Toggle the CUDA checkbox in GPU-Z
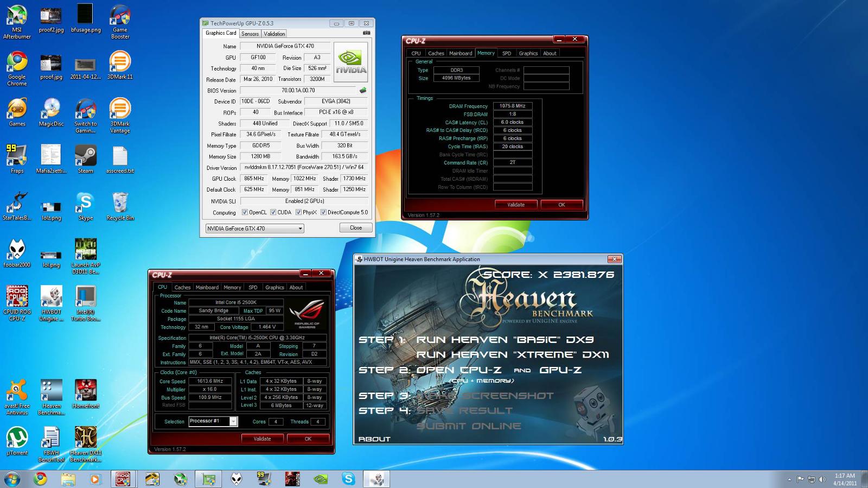 [273, 212]
